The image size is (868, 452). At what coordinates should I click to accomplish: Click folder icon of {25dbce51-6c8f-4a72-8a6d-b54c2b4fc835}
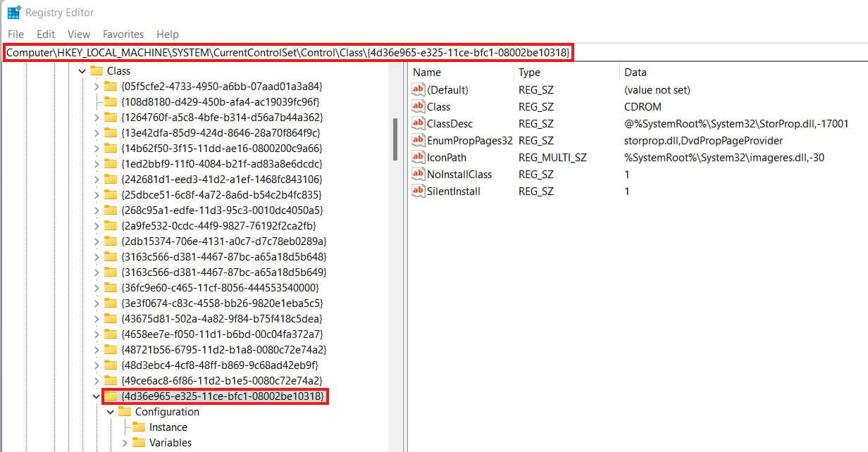111,195
